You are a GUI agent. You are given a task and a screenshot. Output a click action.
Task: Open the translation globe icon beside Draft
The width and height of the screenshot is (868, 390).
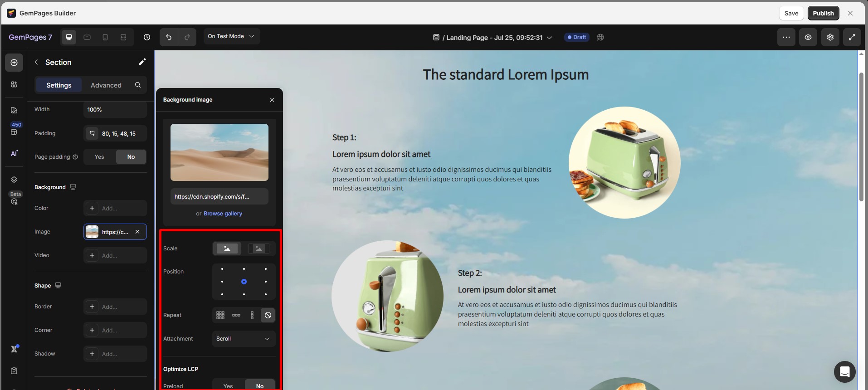[600, 37]
